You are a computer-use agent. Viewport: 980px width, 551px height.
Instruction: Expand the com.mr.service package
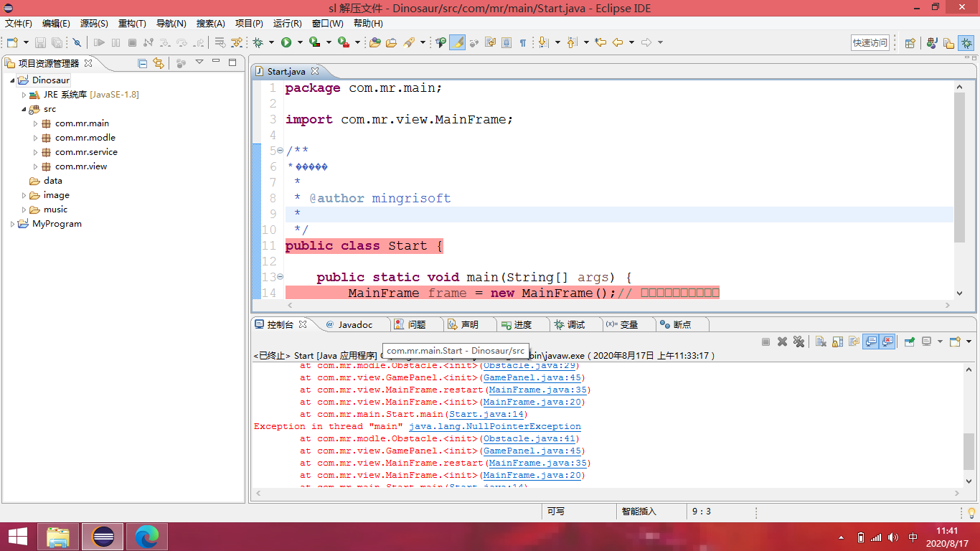click(35, 152)
